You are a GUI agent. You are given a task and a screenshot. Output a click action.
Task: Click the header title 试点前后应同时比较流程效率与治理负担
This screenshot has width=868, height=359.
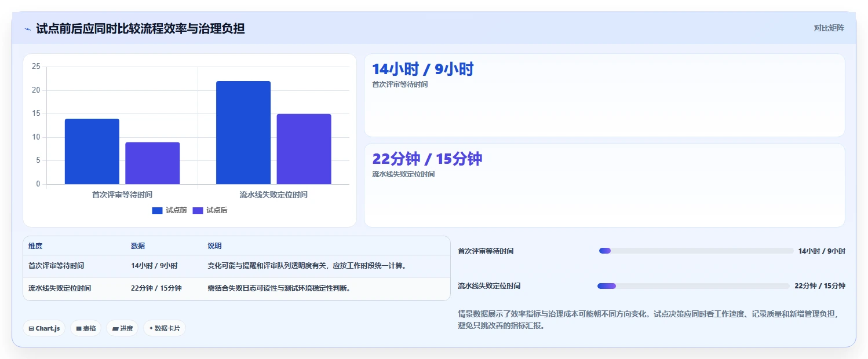[x=140, y=28]
